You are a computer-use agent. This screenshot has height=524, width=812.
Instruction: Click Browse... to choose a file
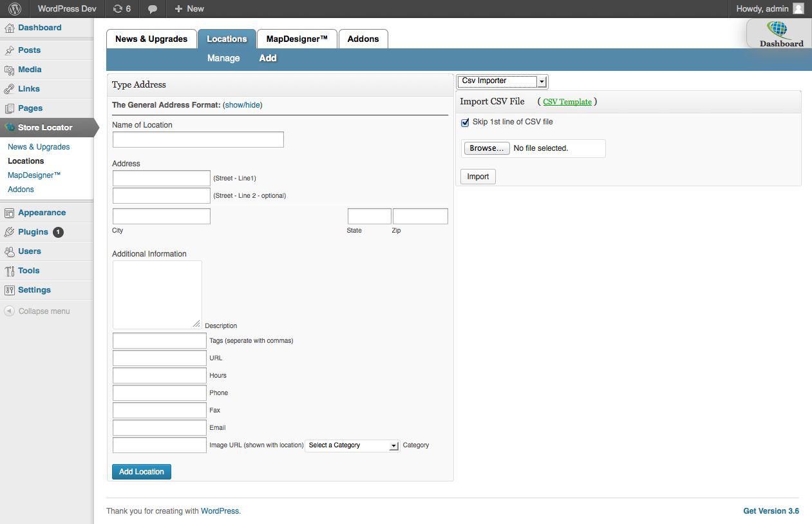[x=486, y=148]
